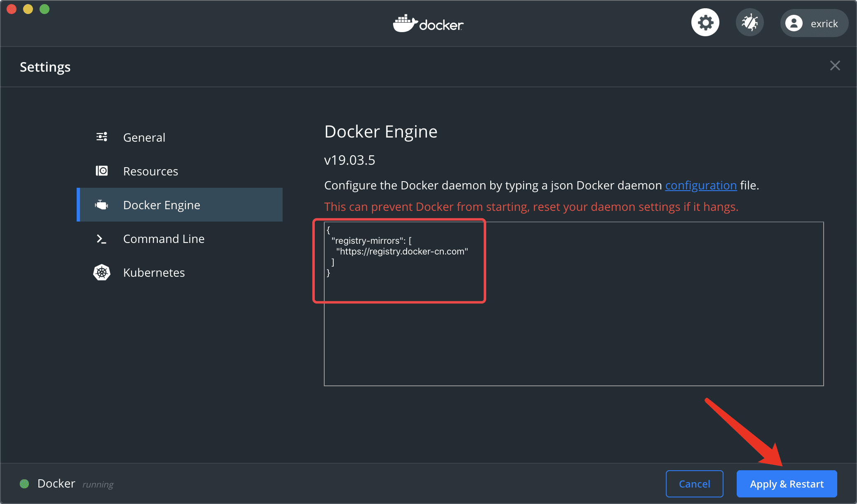Click the Kubernetes wheel icon
Image resolution: width=857 pixels, height=504 pixels.
click(102, 272)
